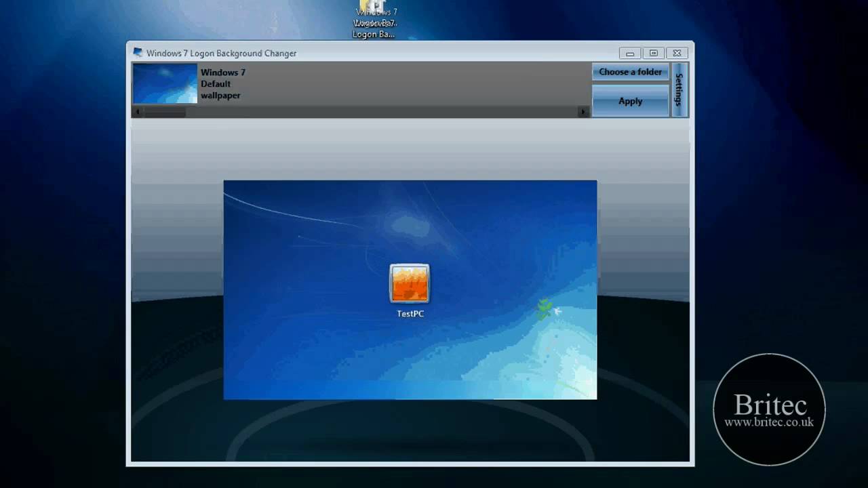Close the Logon Background Changer window
Image resolution: width=868 pixels, height=488 pixels.
click(677, 53)
